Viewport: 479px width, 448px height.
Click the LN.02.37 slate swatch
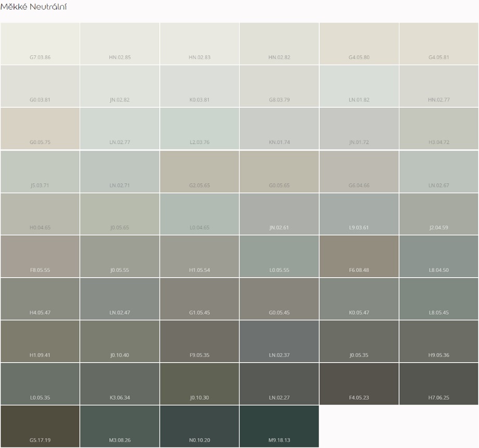(x=279, y=341)
